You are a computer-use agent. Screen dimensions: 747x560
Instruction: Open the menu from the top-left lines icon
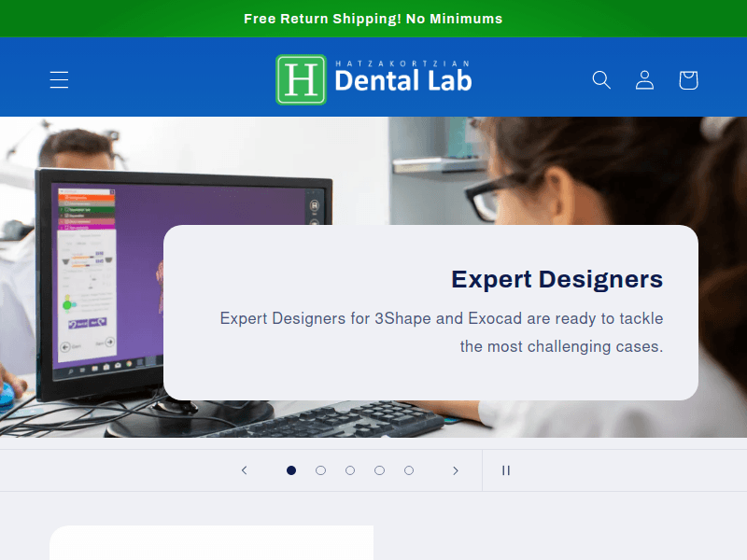point(59,79)
